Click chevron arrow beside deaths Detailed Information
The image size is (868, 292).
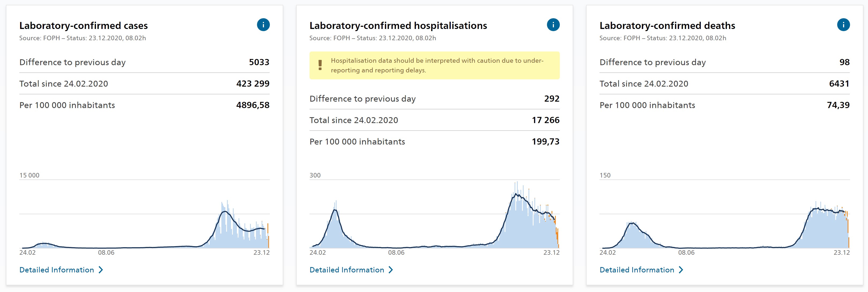(x=681, y=270)
